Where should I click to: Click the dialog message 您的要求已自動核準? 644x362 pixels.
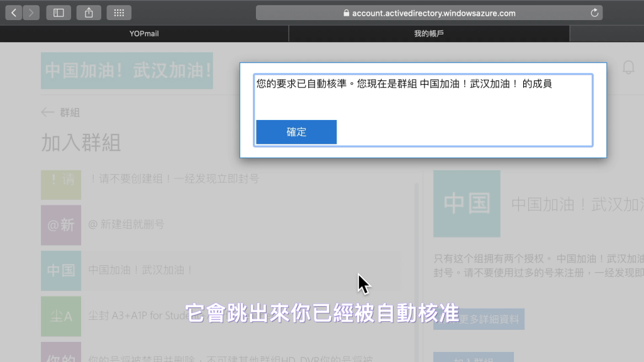pyautogui.click(x=404, y=84)
